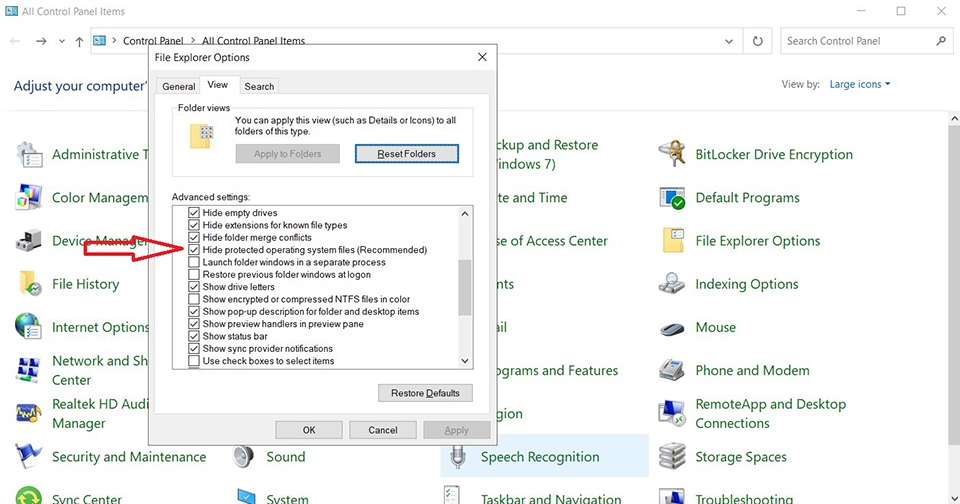
Task: Open the View by Large icons dropdown
Action: click(860, 85)
